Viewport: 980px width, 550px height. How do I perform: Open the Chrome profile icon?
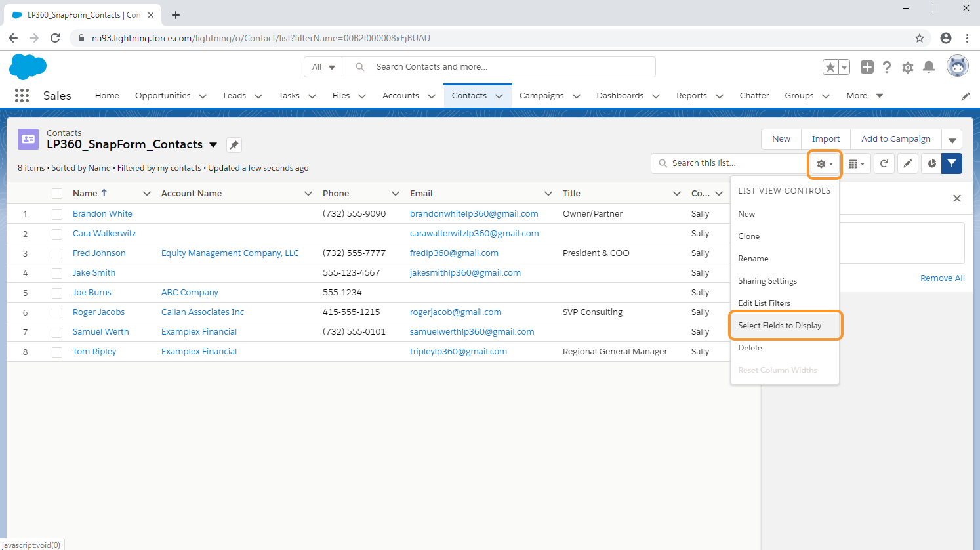click(x=946, y=38)
